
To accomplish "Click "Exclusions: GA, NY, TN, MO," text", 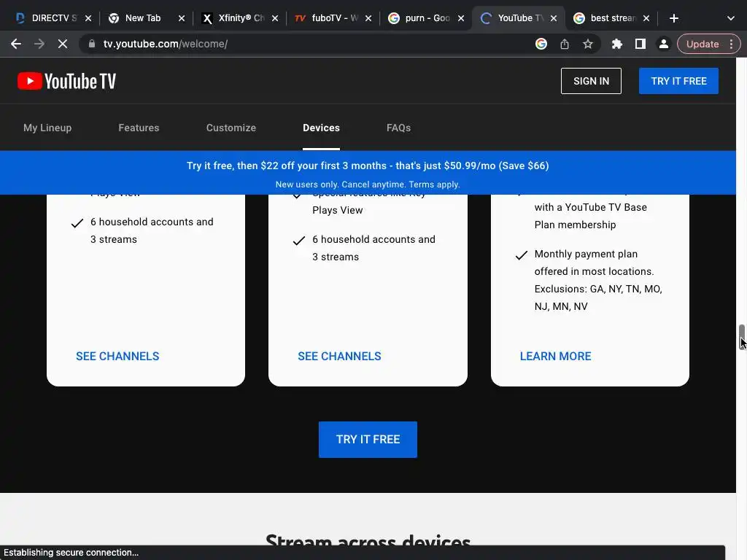I will point(598,289).
